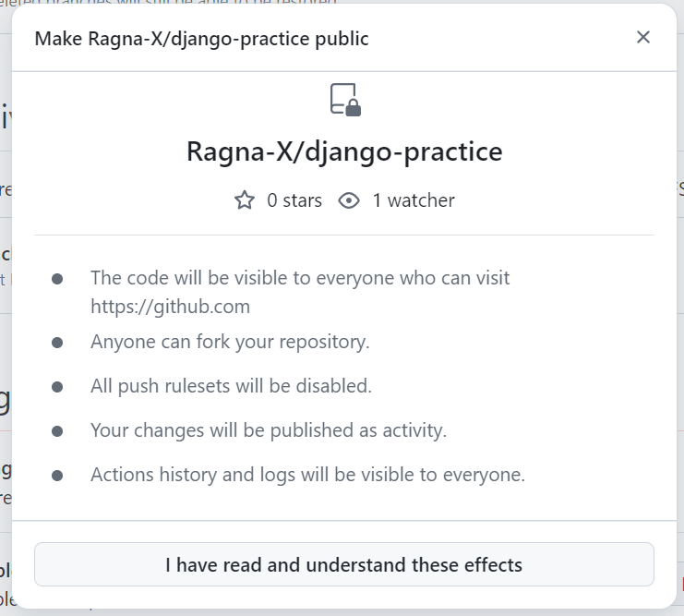Click the '1 watcher' text
The image size is (684, 616).
click(414, 200)
